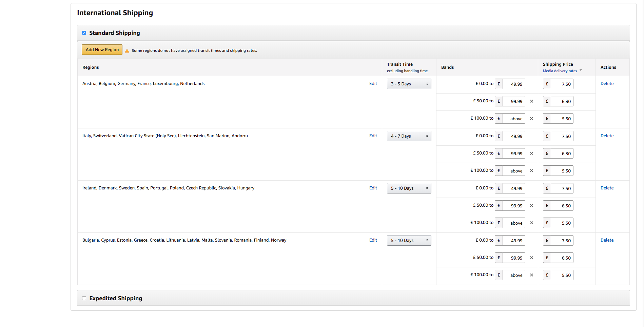644x327 pixels.
Task: Click the International Shipping heading
Action: point(115,13)
